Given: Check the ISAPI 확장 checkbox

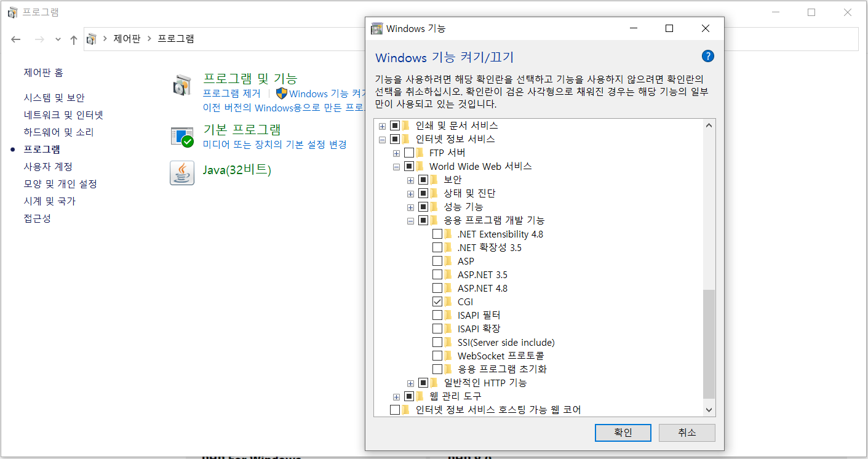Looking at the screenshot, I should point(437,329).
